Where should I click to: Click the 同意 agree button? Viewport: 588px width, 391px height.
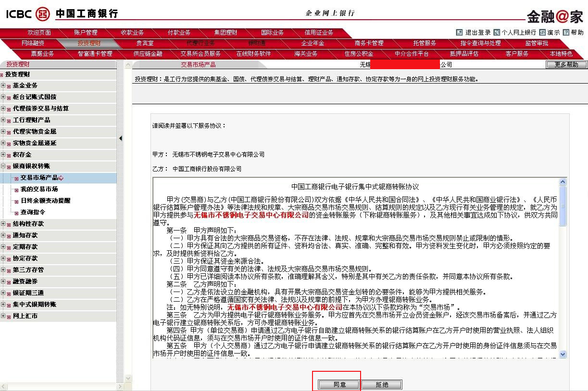[339, 385]
